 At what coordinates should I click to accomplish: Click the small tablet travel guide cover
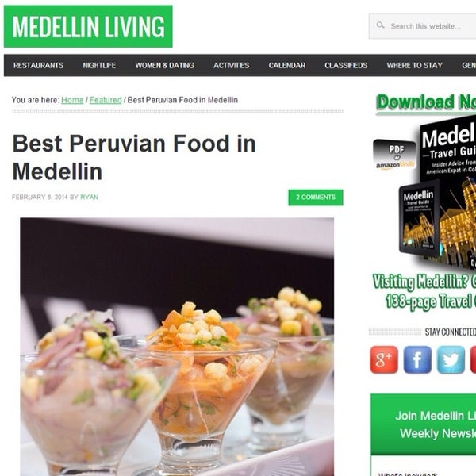[420, 219]
